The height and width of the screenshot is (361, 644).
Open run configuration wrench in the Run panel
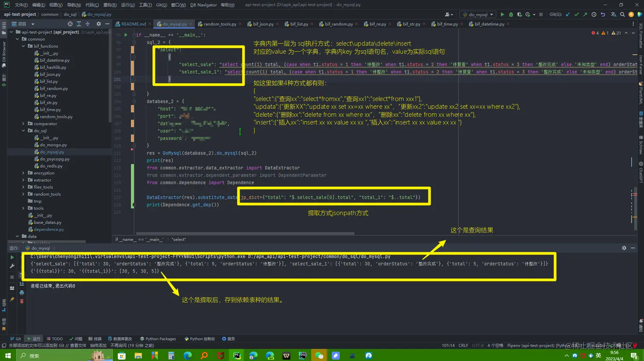12,266
